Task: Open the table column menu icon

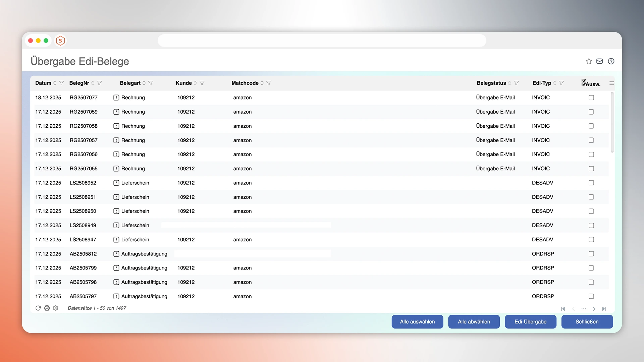Action: tap(611, 83)
